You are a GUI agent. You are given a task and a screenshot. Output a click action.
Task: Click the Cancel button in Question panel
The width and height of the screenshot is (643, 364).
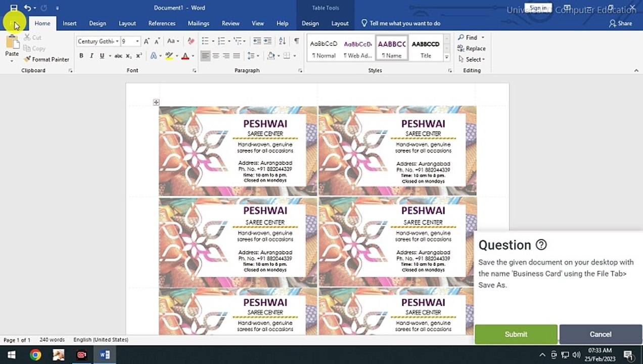(x=600, y=334)
